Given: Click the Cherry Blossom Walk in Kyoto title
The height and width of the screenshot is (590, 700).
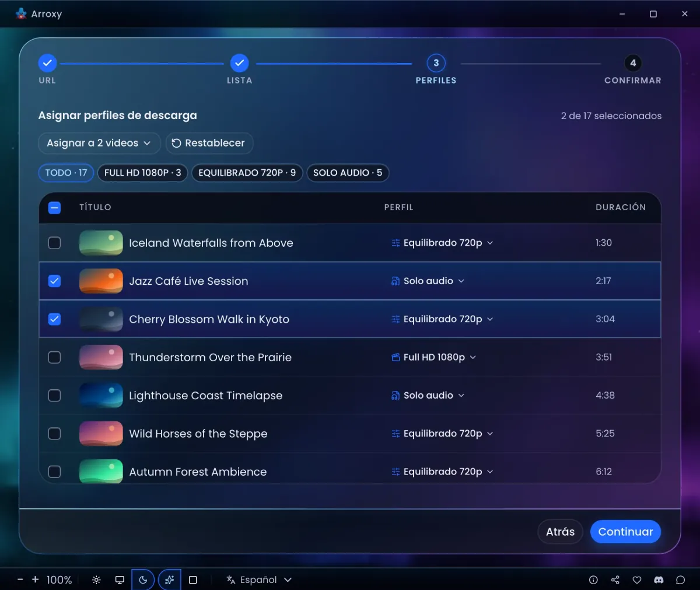Looking at the screenshot, I should tap(209, 319).
